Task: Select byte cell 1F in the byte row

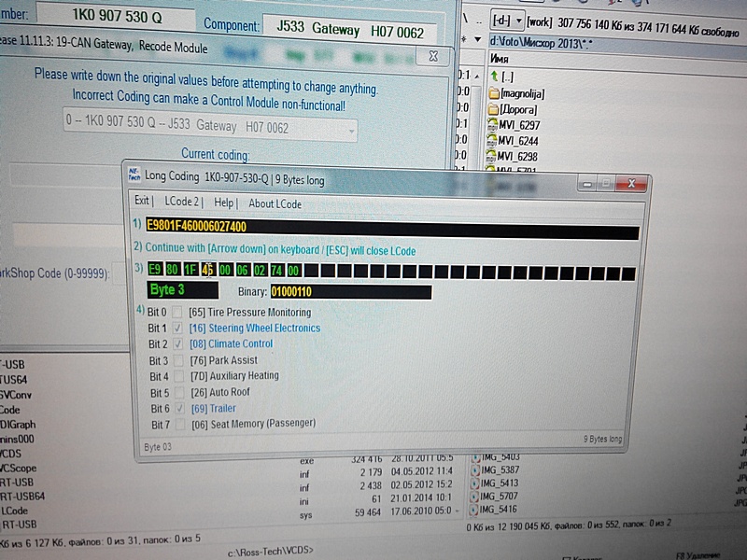Action: click(x=190, y=270)
